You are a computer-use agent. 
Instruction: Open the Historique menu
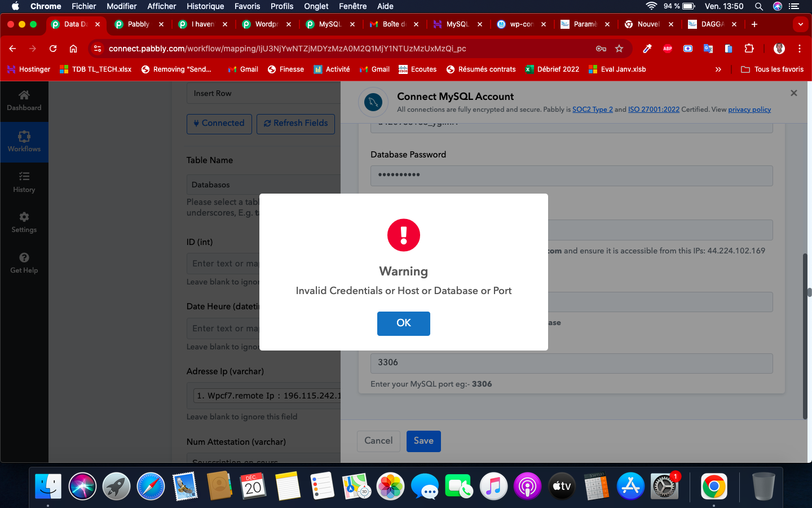click(205, 6)
